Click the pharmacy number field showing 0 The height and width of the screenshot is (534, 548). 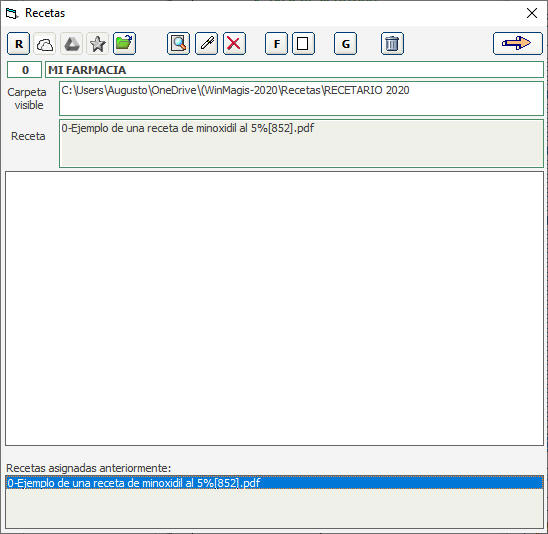pos(24,70)
